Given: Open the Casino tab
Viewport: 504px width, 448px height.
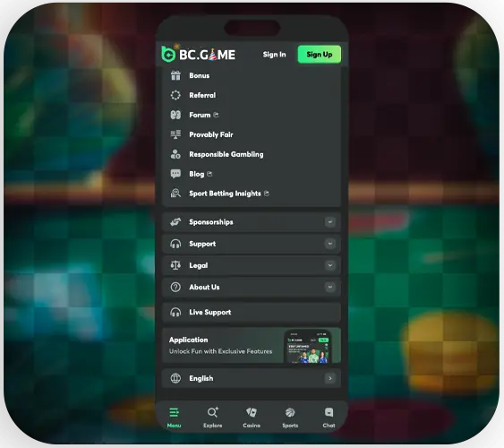Looking at the screenshot, I should (x=252, y=418).
